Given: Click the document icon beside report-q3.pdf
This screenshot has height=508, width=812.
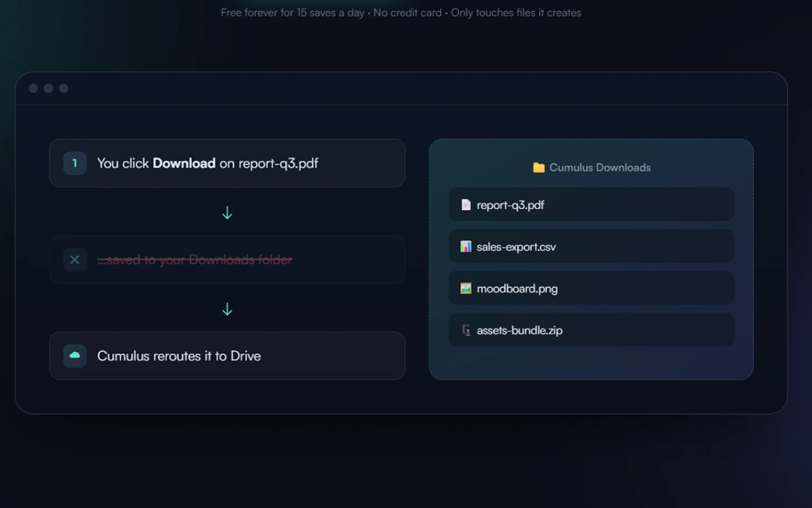Looking at the screenshot, I should click(x=465, y=205).
